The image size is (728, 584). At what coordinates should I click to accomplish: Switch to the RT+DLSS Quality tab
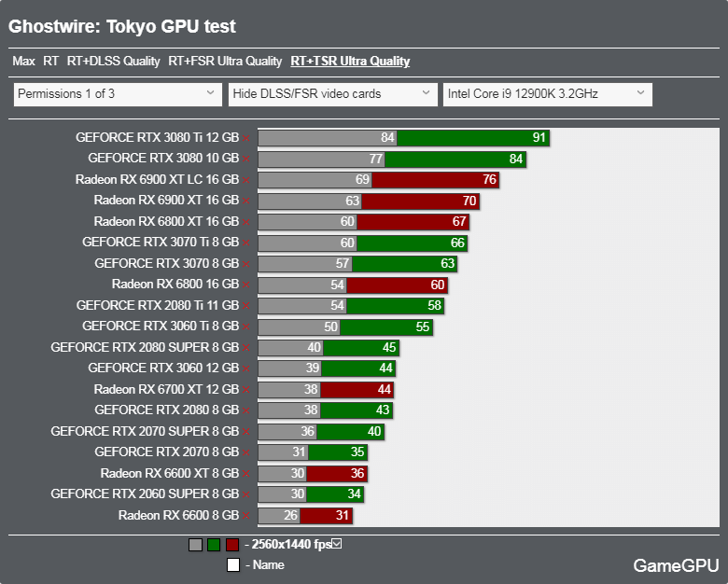pyautogui.click(x=113, y=62)
